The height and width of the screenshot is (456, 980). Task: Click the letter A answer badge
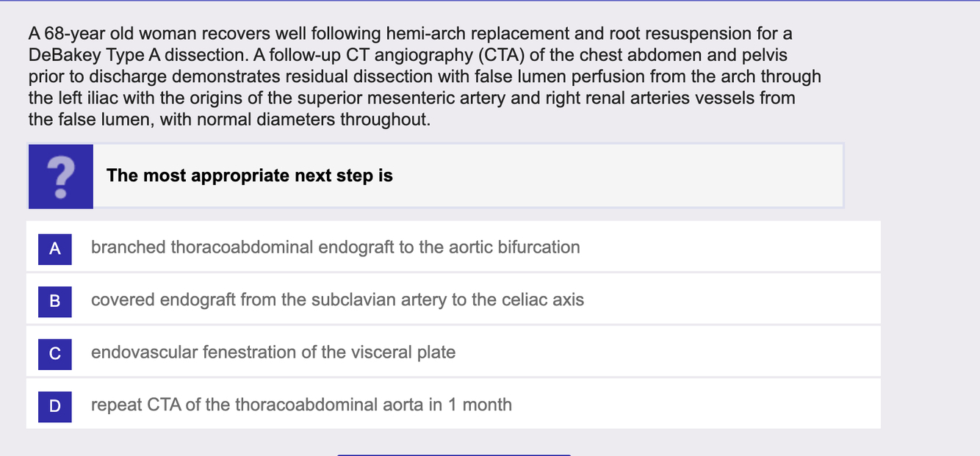pyautogui.click(x=54, y=247)
